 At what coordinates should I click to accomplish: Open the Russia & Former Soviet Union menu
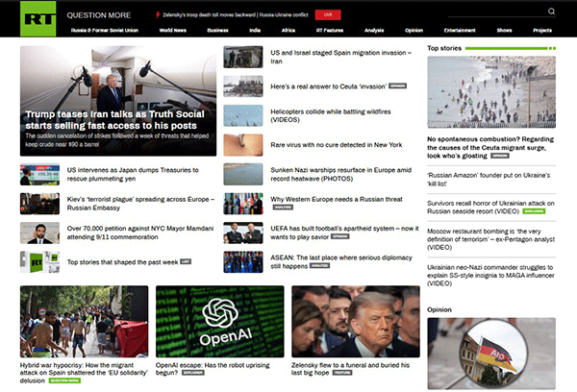click(105, 30)
